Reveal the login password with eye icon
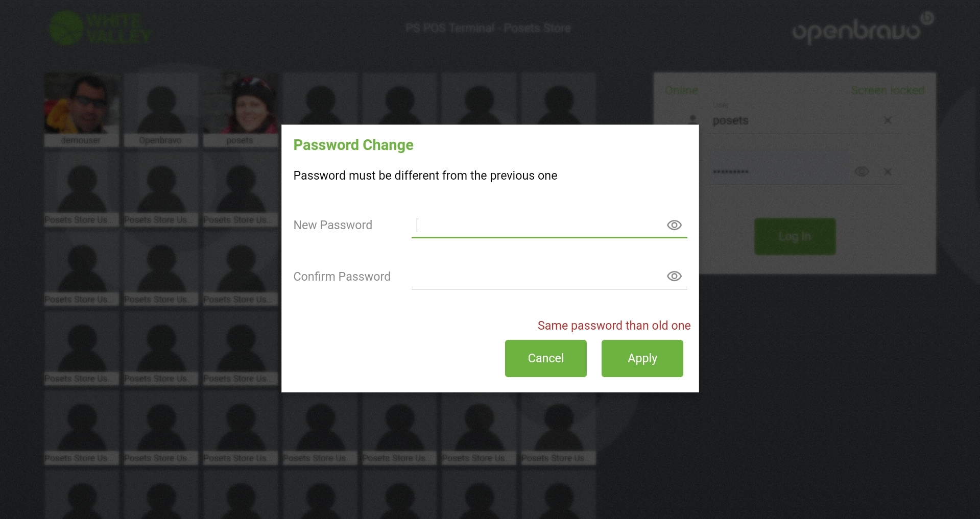Viewport: 980px width, 519px height. (862, 171)
